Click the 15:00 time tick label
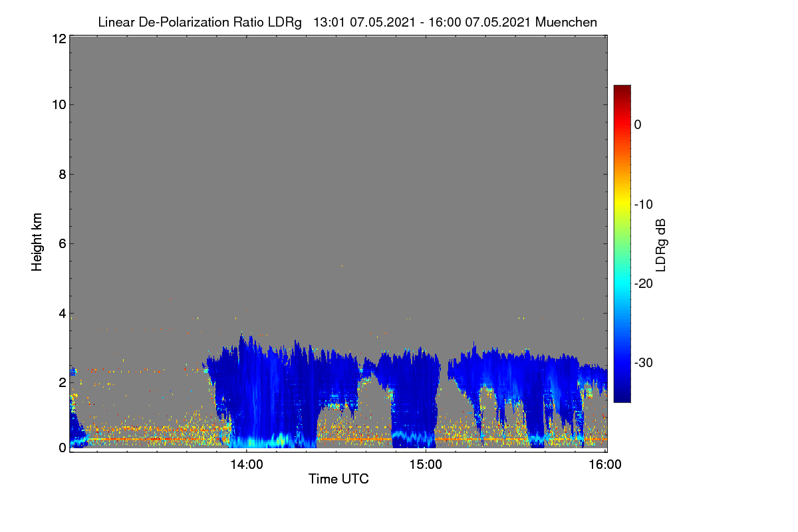The image size is (798, 532). (x=426, y=464)
